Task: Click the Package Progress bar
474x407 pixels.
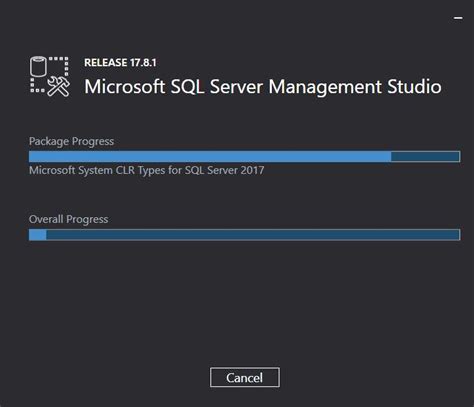Action: tap(245, 156)
